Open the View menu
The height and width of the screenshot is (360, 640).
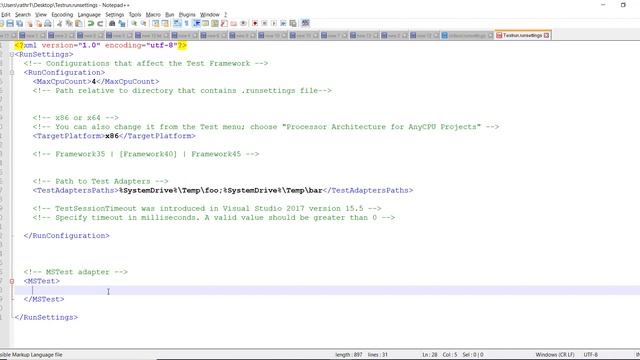[x=41, y=15]
